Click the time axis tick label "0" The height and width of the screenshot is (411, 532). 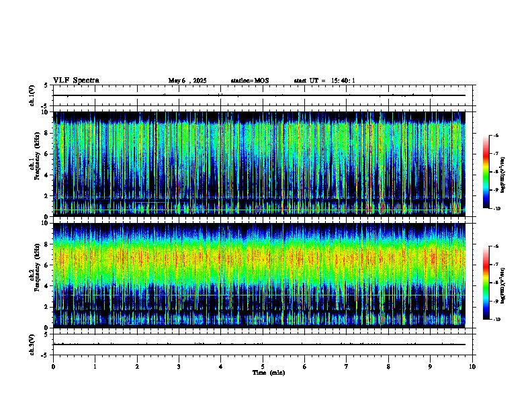[x=53, y=367]
